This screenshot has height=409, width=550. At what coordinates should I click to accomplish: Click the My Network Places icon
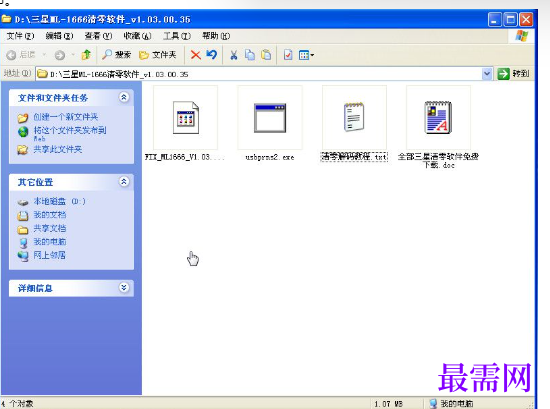pyautogui.click(x=23, y=256)
